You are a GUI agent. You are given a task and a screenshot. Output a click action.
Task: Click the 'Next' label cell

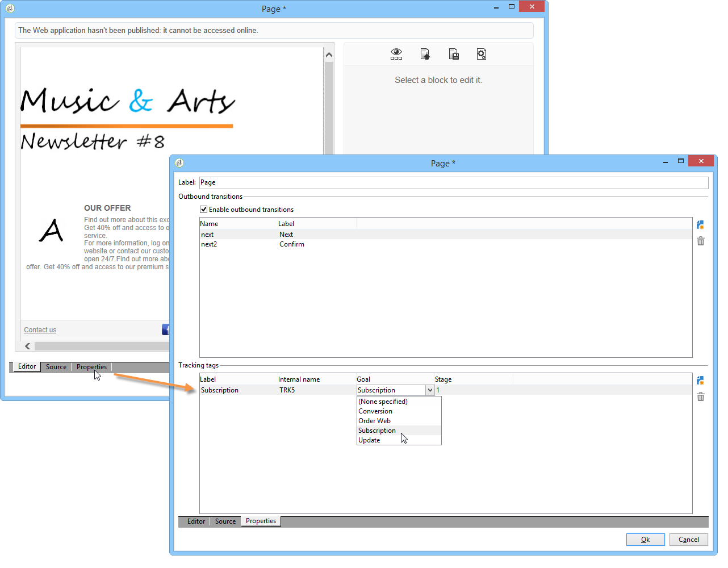tap(286, 235)
